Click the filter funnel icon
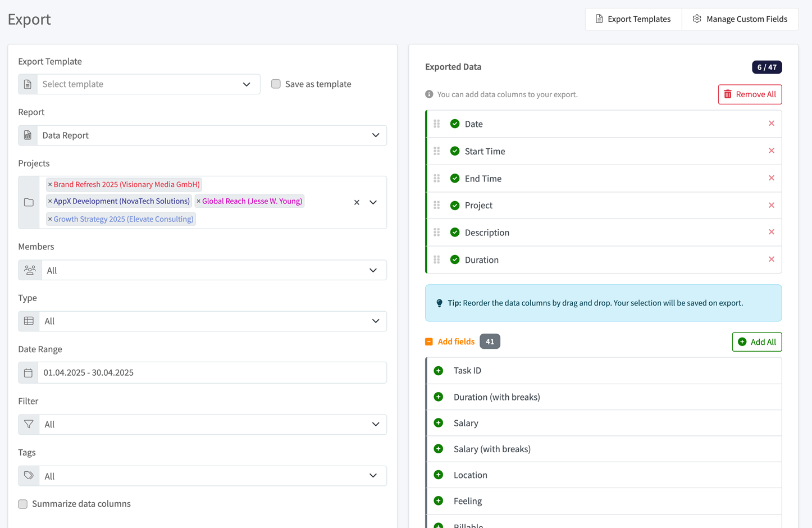Viewport: 812px width, 528px height. [x=29, y=424]
